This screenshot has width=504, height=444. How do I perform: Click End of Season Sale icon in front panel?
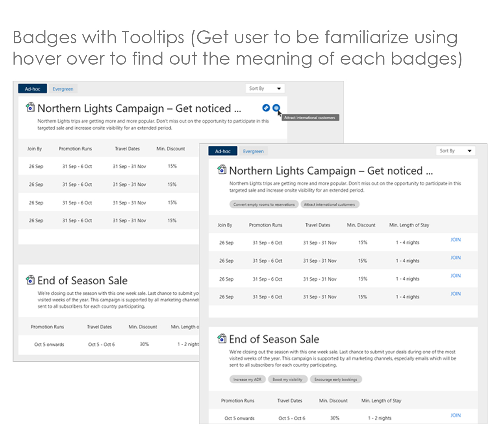click(x=222, y=338)
